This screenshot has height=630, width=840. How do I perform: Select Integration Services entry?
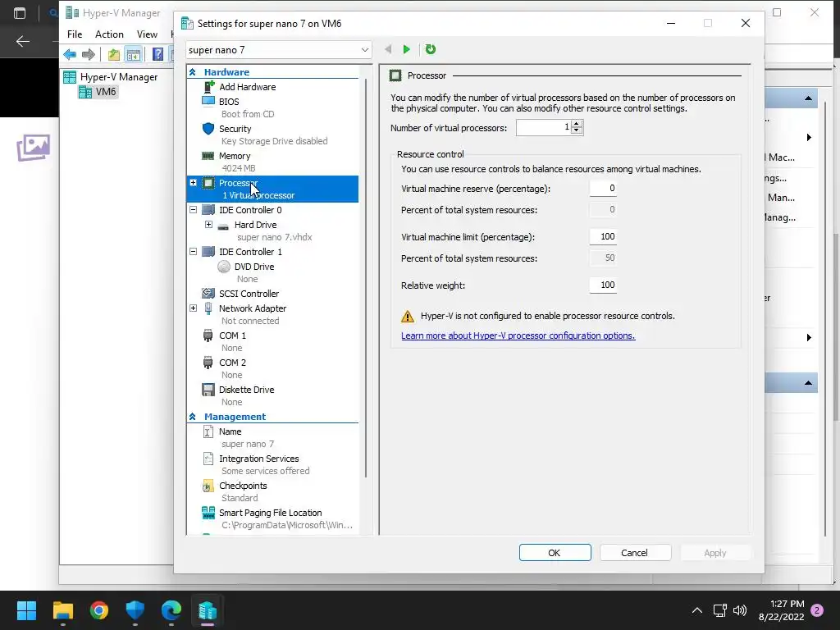point(258,459)
